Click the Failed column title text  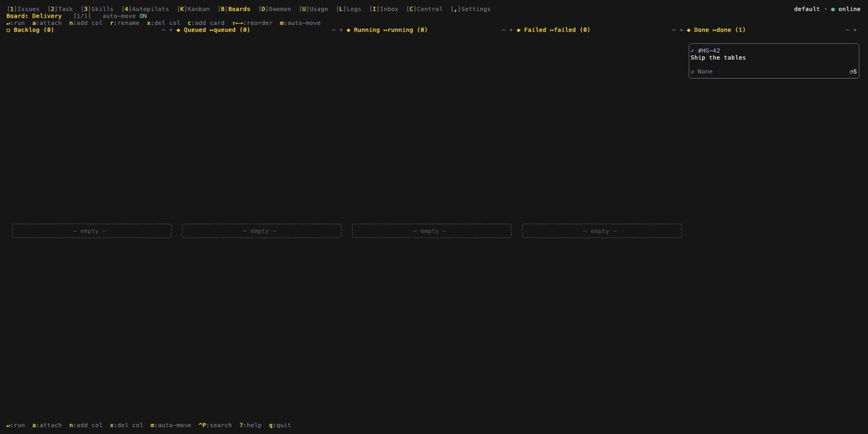point(535,30)
